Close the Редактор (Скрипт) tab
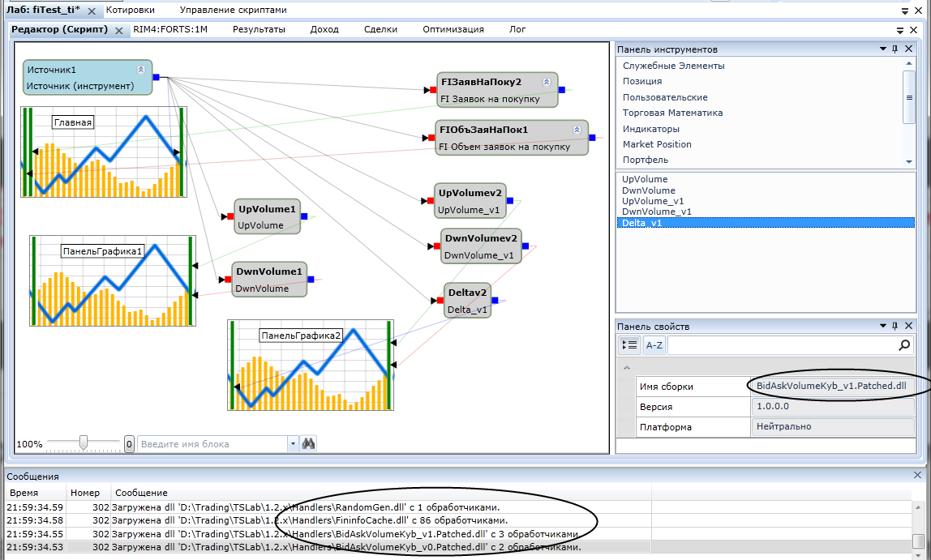The image size is (931, 560). point(118,30)
